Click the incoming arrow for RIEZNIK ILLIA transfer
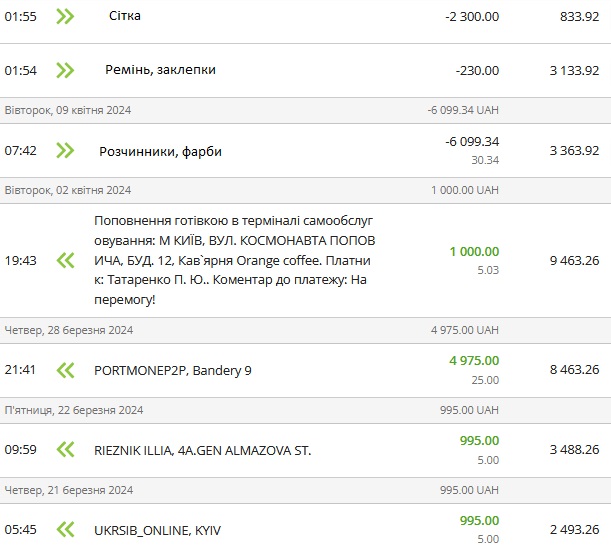This screenshot has width=611, height=549. coord(65,450)
